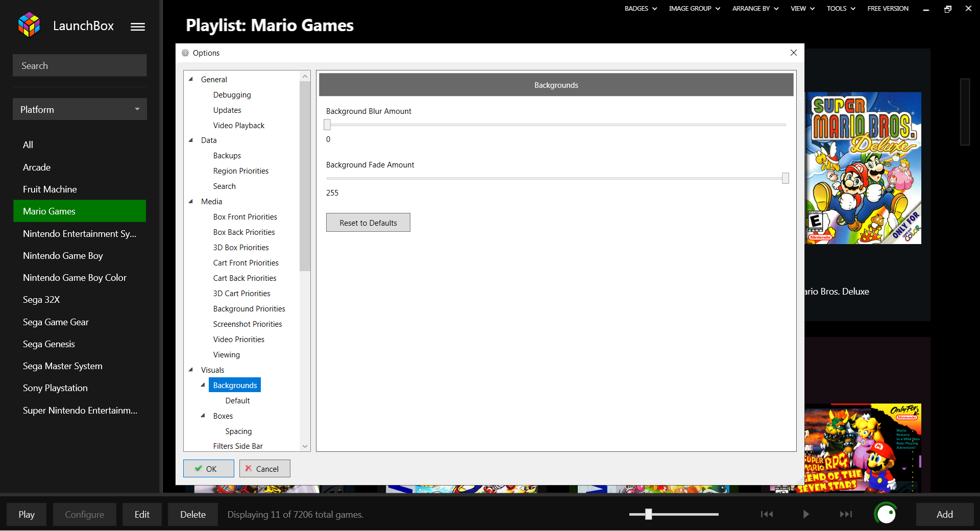Select Cart Back Priorities
Viewport: 980px width, 531px height.
[x=244, y=278]
